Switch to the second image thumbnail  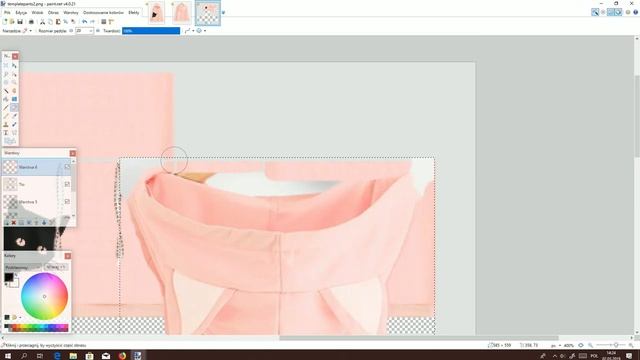click(181, 13)
